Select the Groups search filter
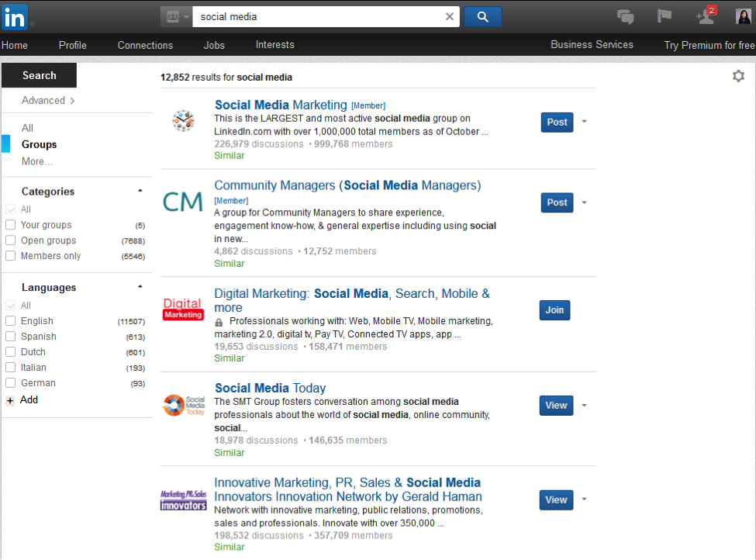 (39, 144)
